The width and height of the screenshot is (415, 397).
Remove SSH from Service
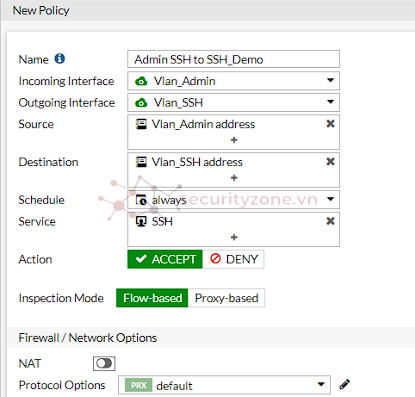330,221
